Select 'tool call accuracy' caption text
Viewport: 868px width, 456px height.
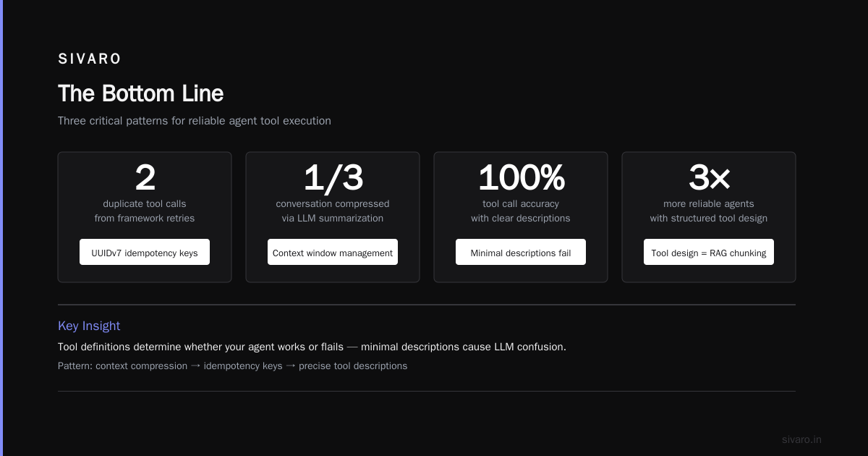coord(521,204)
